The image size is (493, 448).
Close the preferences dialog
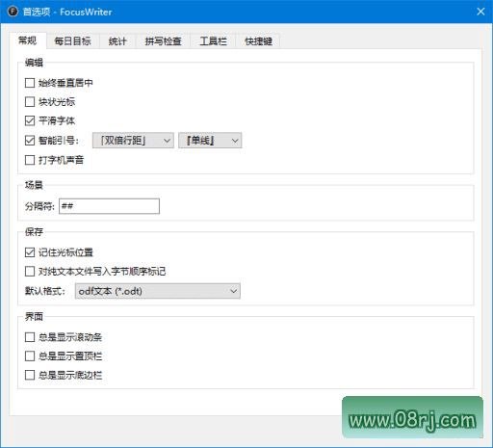[x=480, y=12]
